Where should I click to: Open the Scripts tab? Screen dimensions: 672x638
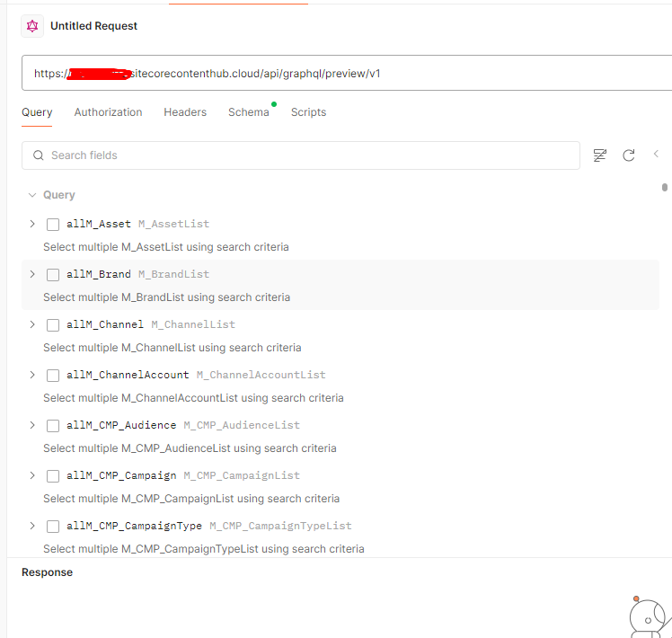[308, 112]
